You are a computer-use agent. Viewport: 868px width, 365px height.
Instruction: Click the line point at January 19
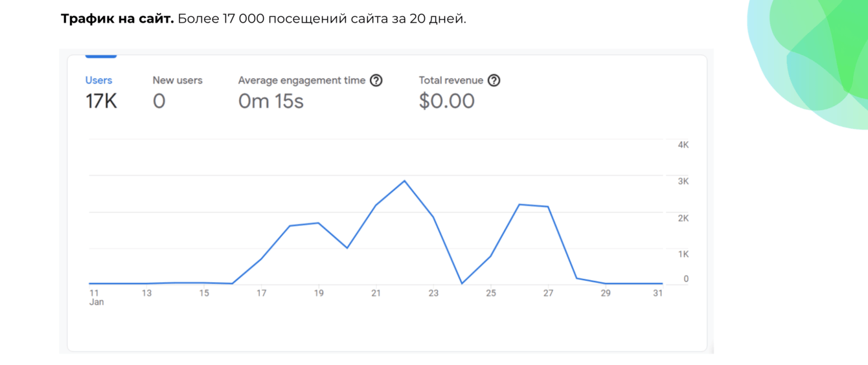point(319,223)
